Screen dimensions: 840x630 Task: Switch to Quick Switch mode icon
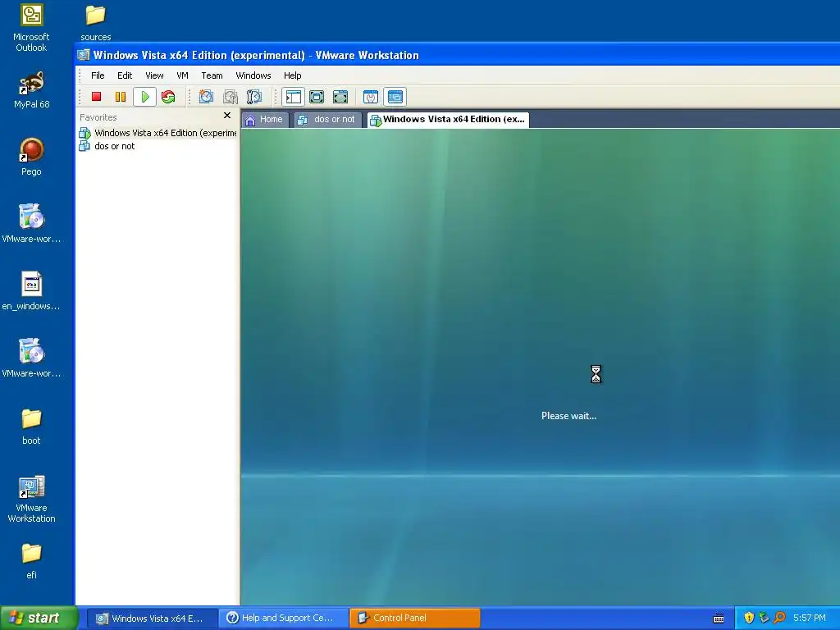317,97
